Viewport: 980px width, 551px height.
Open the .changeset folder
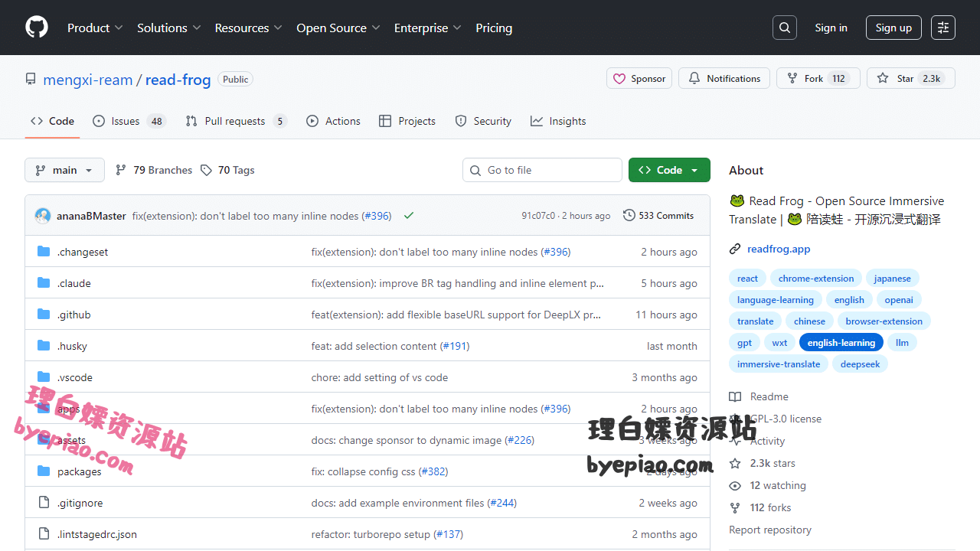click(83, 252)
